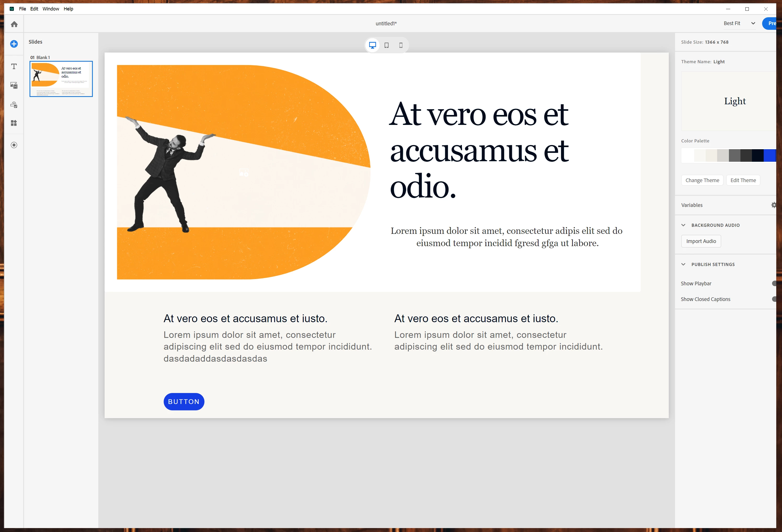Open the File menu
The height and width of the screenshot is (532, 782).
(x=22, y=9)
